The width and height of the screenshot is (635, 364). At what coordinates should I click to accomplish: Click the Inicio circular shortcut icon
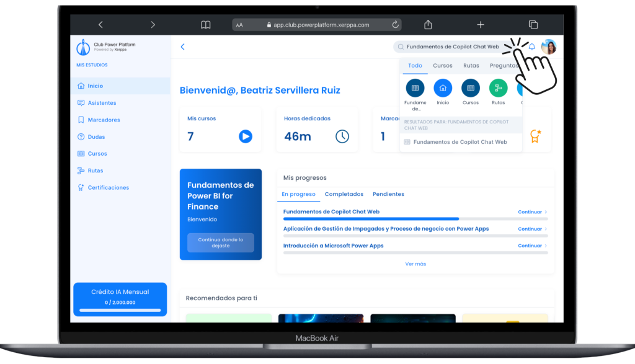443,88
